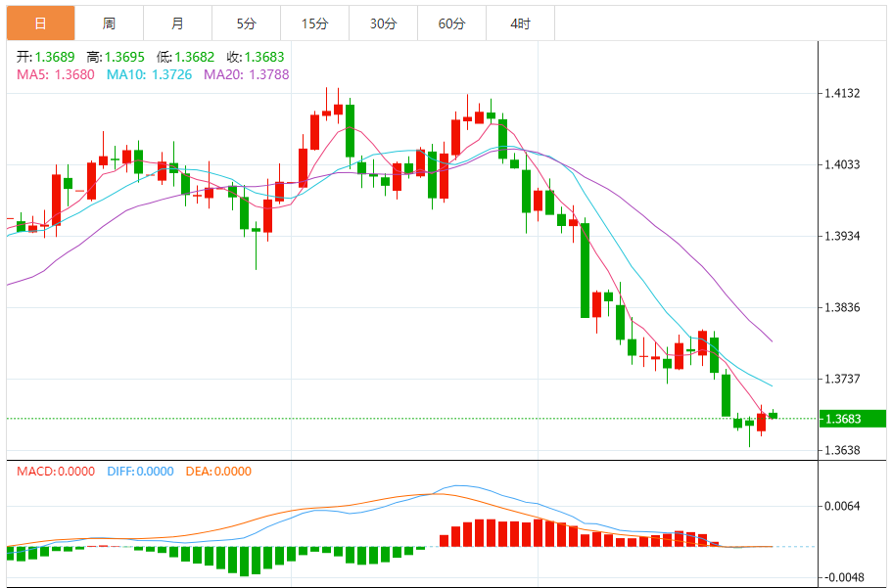Switch to the 日 daily chart tab
Image resolution: width=892 pixels, height=588 pixels.
[x=40, y=23]
